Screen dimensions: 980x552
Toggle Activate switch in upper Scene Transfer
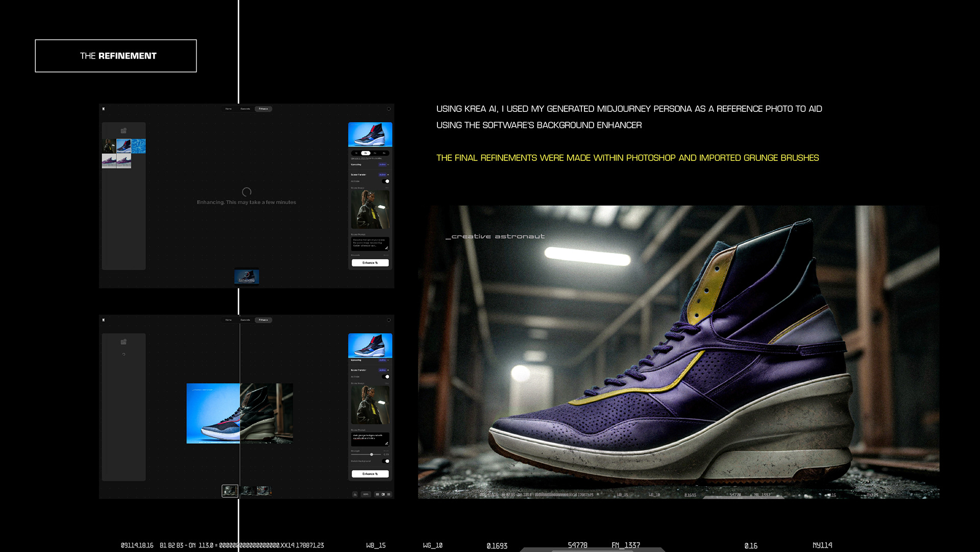tap(386, 181)
